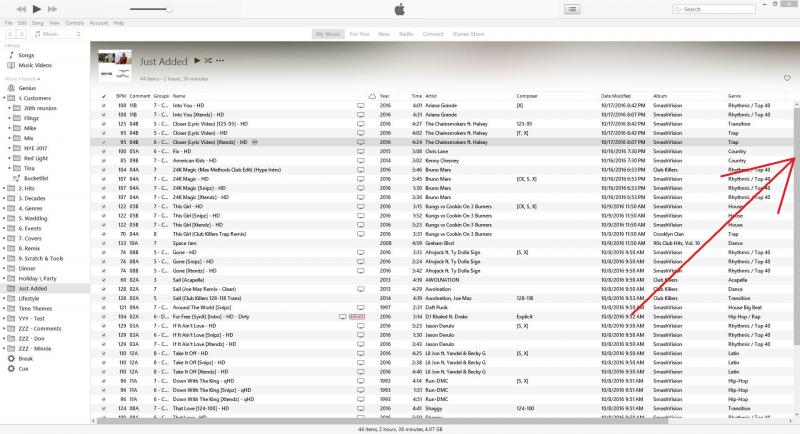
Task: Open the Break smart playlist
Action: pos(26,359)
